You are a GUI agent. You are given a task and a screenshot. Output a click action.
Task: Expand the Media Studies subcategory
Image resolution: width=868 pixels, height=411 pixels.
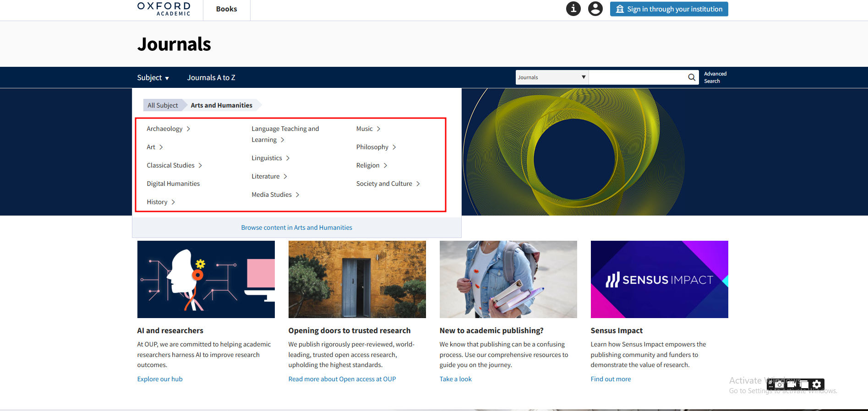click(275, 195)
